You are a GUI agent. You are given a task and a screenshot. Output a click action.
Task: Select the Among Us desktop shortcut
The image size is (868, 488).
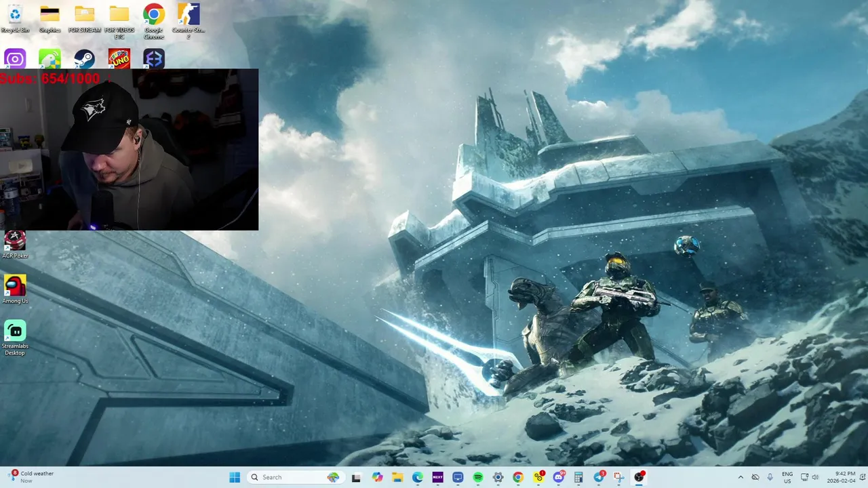click(15, 289)
